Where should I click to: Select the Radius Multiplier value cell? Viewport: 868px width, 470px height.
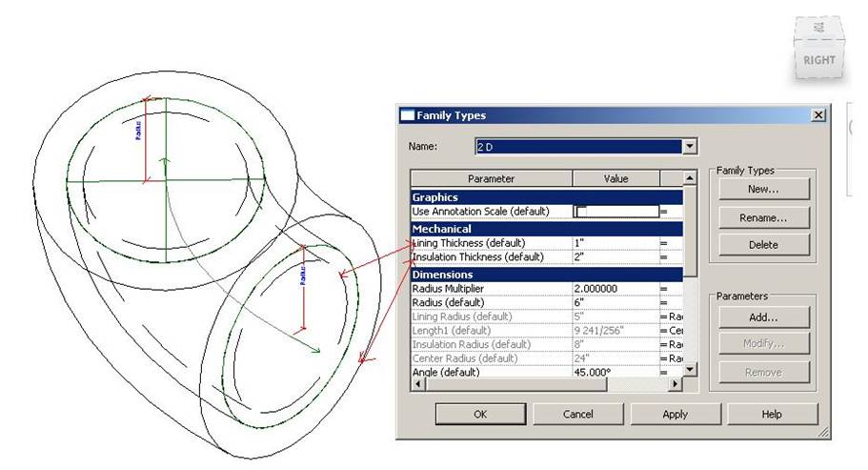click(x=614, y=288)
